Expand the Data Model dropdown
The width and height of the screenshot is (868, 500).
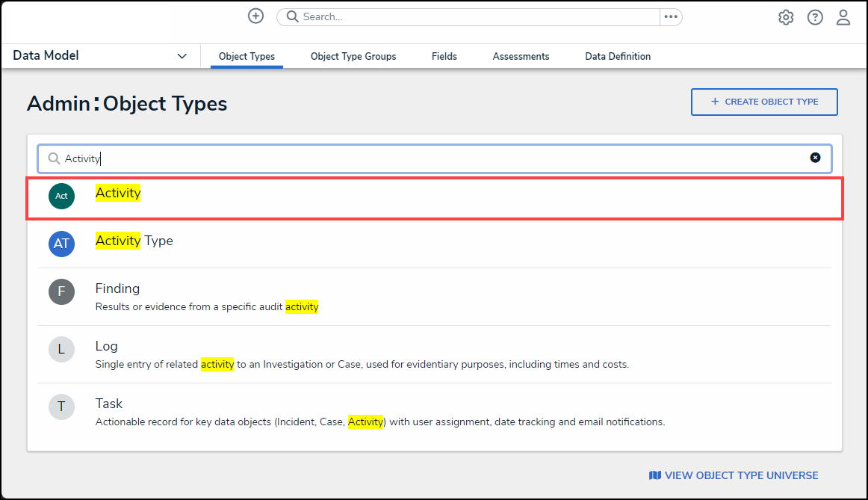[182, 56]
